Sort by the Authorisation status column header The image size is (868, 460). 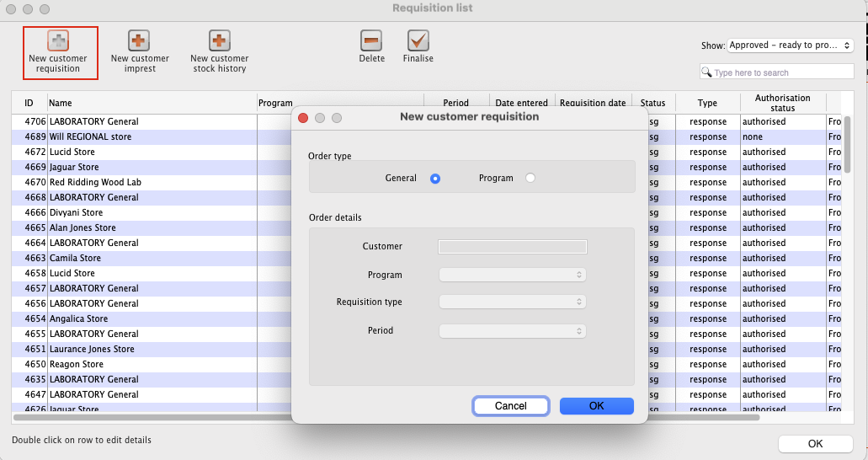(782, 103)
